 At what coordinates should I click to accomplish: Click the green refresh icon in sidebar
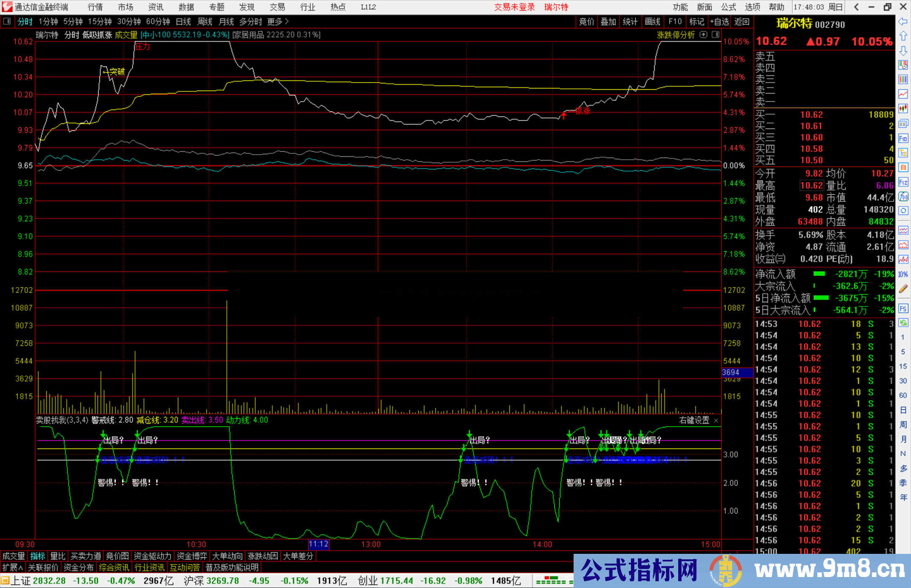click(903, 323)
